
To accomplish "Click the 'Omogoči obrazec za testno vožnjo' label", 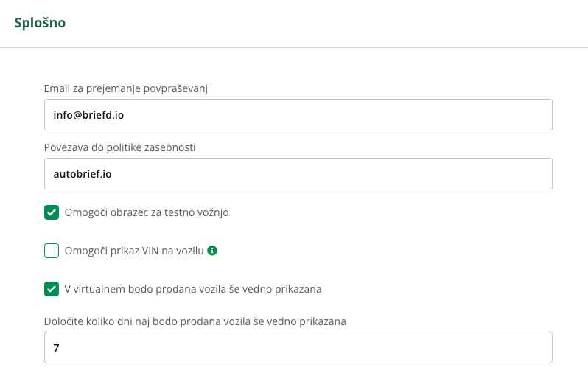I will [x=147, y=212].
